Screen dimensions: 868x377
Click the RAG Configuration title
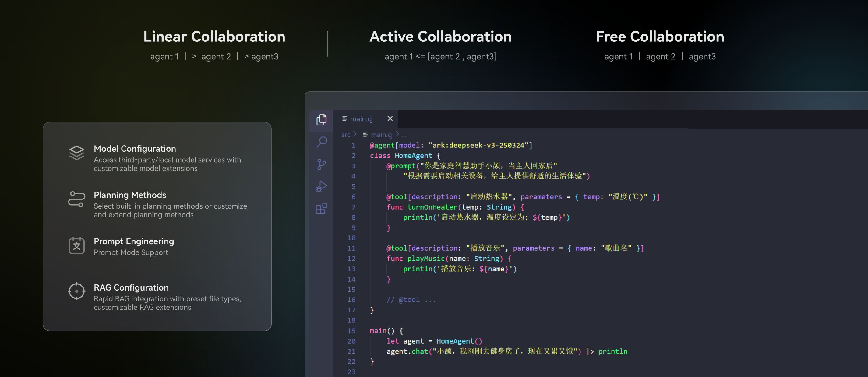[x=131, y=287]
